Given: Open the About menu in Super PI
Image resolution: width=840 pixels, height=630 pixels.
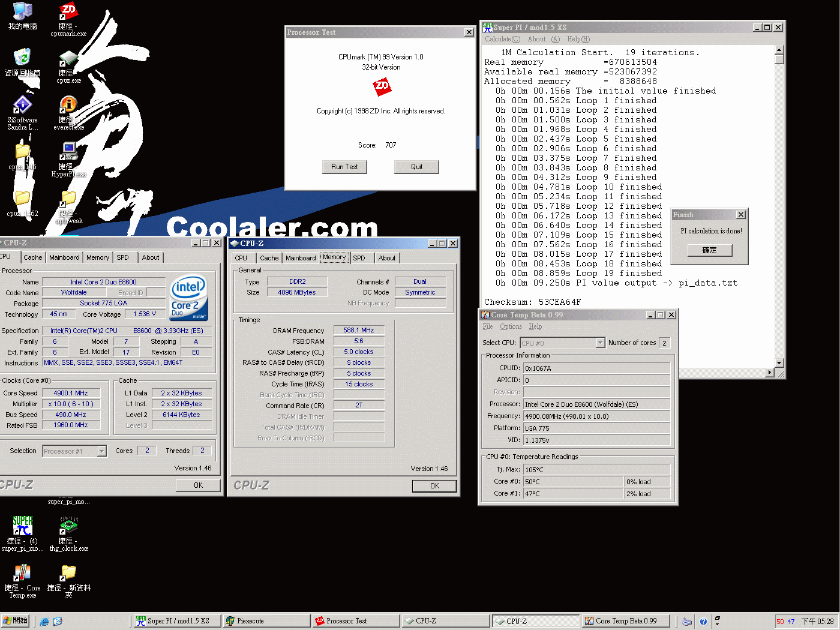Looking at the screenshot, I should click(544, 39).
